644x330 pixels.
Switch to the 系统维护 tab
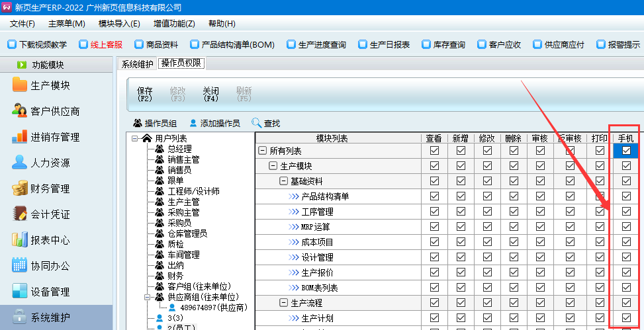137,64
